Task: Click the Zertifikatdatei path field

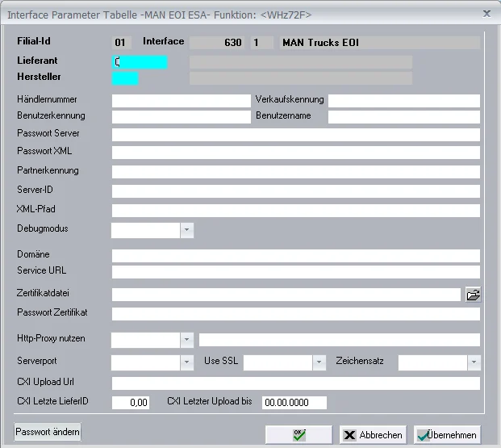Action: (x=286, y=295)
